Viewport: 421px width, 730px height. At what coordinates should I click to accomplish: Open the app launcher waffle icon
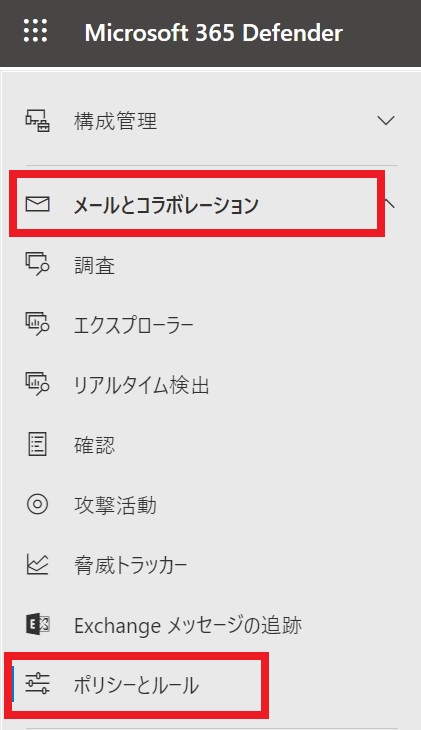click(x=35, y=31)
